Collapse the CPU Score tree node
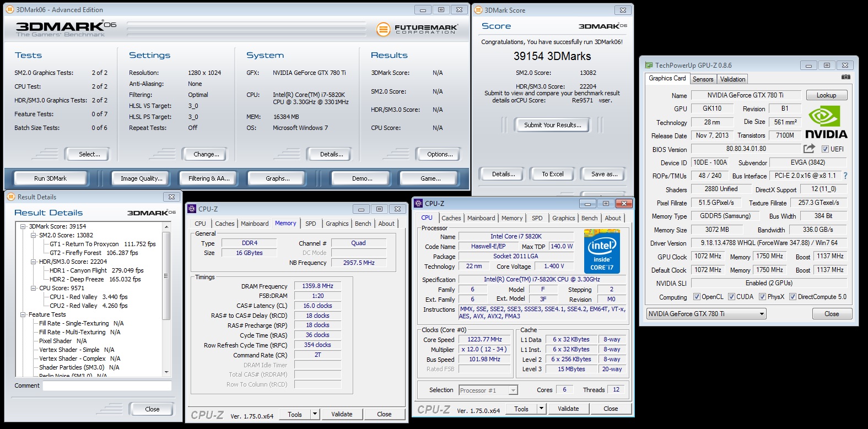Image resolution: width=868 pixels, height=429 pixels. [x=33, y=288]
